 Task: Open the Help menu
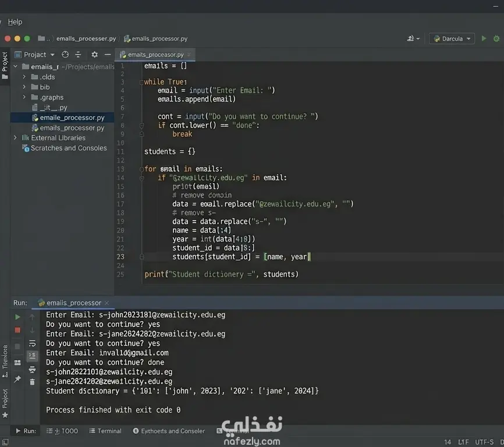coord(15,22)
